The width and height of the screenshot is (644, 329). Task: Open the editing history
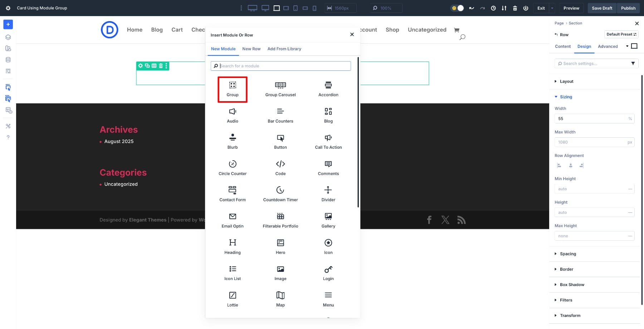493,8
